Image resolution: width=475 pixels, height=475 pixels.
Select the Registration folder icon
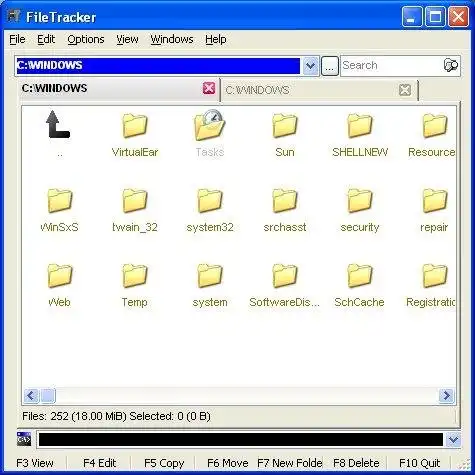point(435,276)
